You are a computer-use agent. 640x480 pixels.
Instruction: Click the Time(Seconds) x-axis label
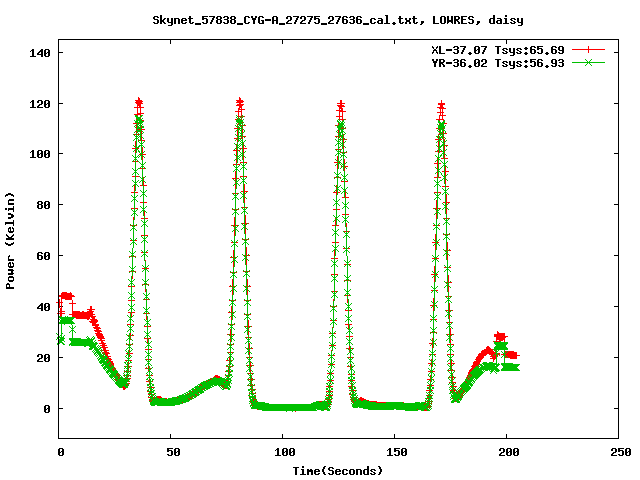point(338,471)
